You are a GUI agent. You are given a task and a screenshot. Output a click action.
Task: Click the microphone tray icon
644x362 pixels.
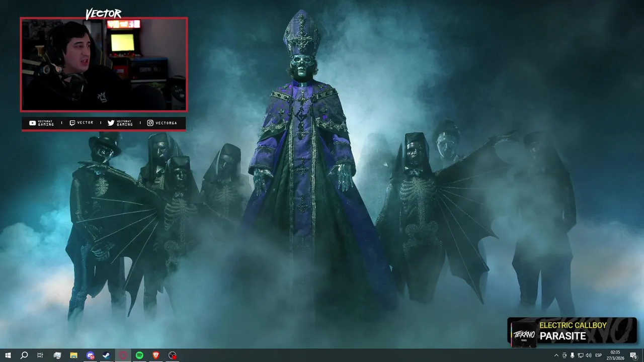click(x=572, y=355)
